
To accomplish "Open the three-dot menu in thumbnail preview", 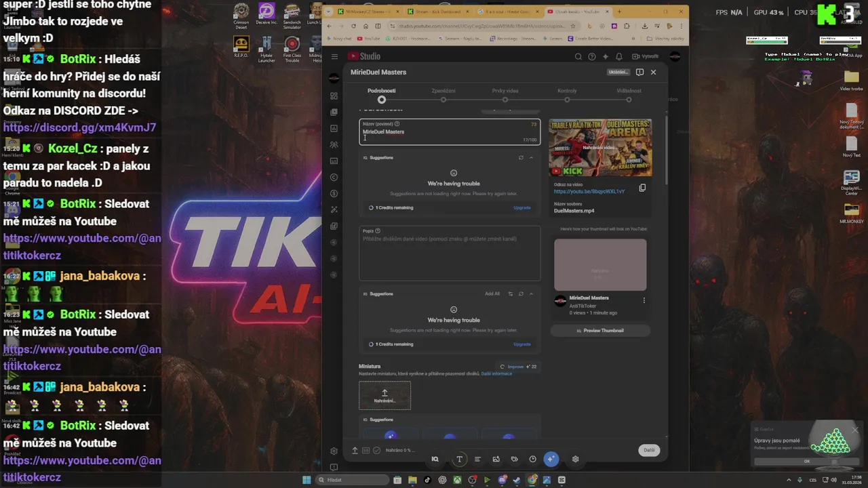I will (x=644, y=300).
